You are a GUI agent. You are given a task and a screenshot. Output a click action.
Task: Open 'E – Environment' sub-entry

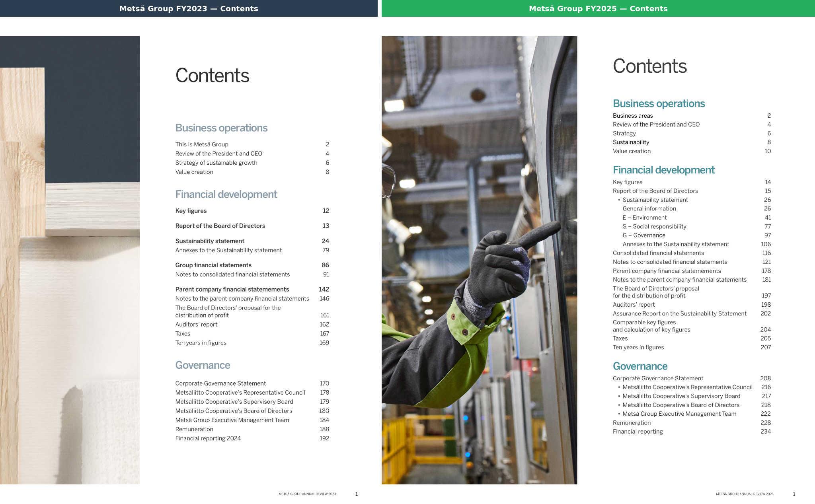pyautogui.click(x=644, y=218)
